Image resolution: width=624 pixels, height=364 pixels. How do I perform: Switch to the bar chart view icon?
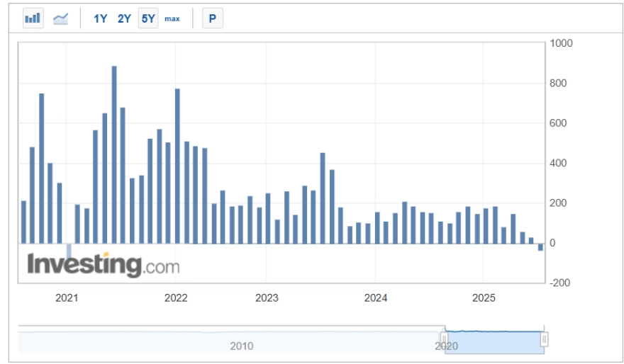point(33,18)
